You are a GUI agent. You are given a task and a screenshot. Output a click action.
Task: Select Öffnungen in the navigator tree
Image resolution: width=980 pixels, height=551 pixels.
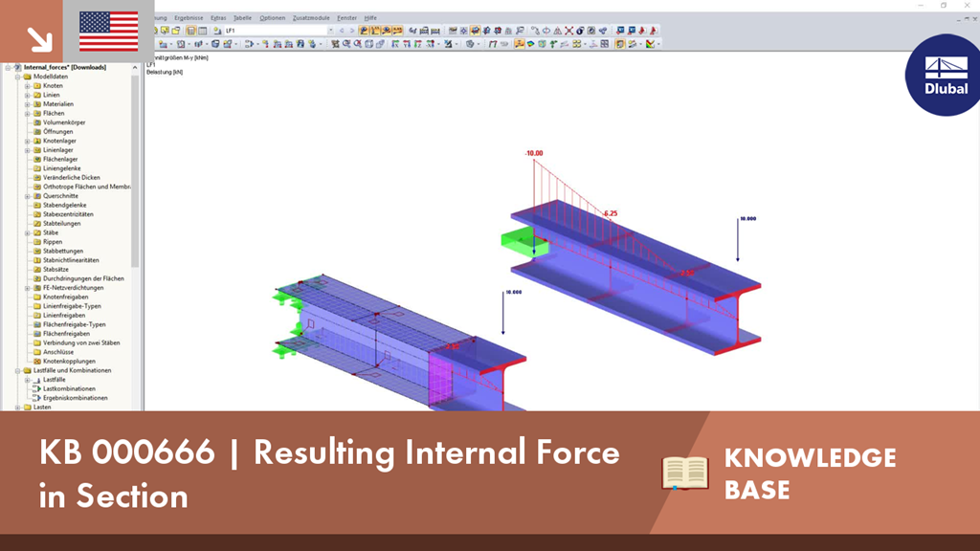(58, 132)
